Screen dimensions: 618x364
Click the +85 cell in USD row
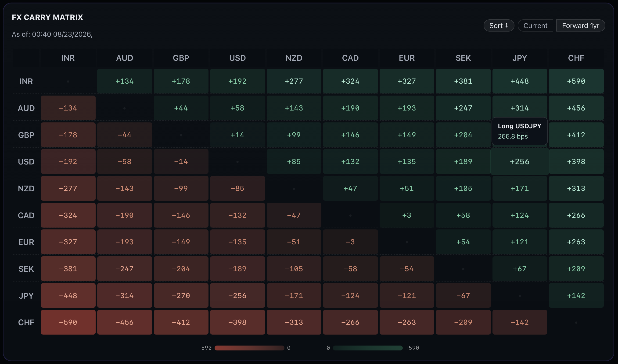[x=294, y=162]
